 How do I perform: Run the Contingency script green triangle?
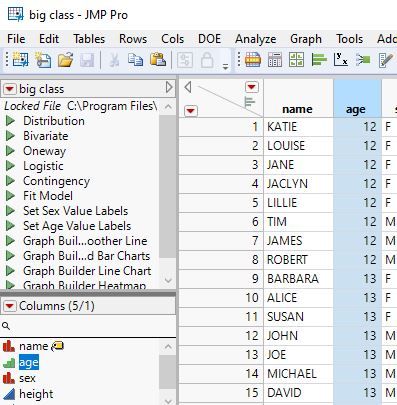(10, 181)
